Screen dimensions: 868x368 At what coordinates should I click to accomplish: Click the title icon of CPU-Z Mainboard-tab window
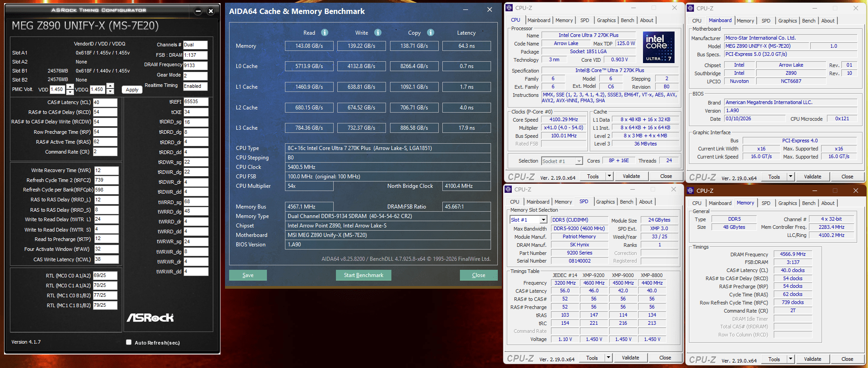690,8
